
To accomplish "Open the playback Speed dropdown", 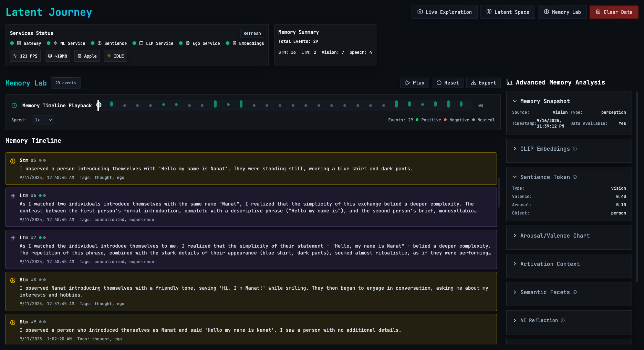I will (x=43, y=120).
